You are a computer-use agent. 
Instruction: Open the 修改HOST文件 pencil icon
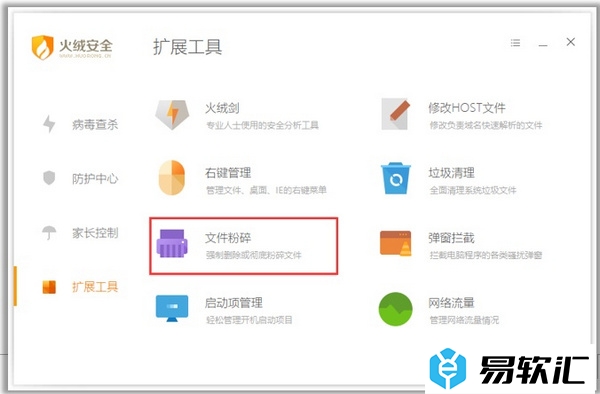tap(396, 114)
